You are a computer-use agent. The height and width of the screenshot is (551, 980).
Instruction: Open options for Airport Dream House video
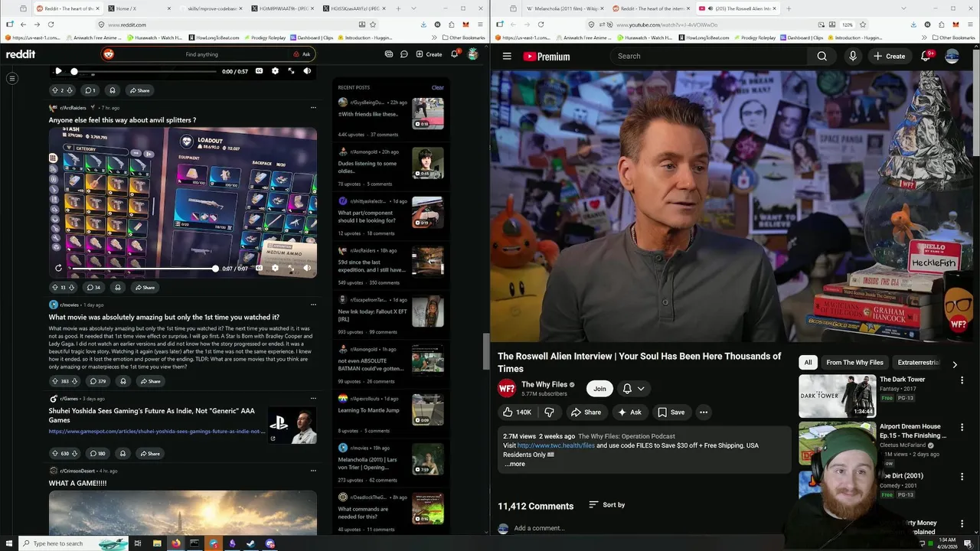[962, 427]
